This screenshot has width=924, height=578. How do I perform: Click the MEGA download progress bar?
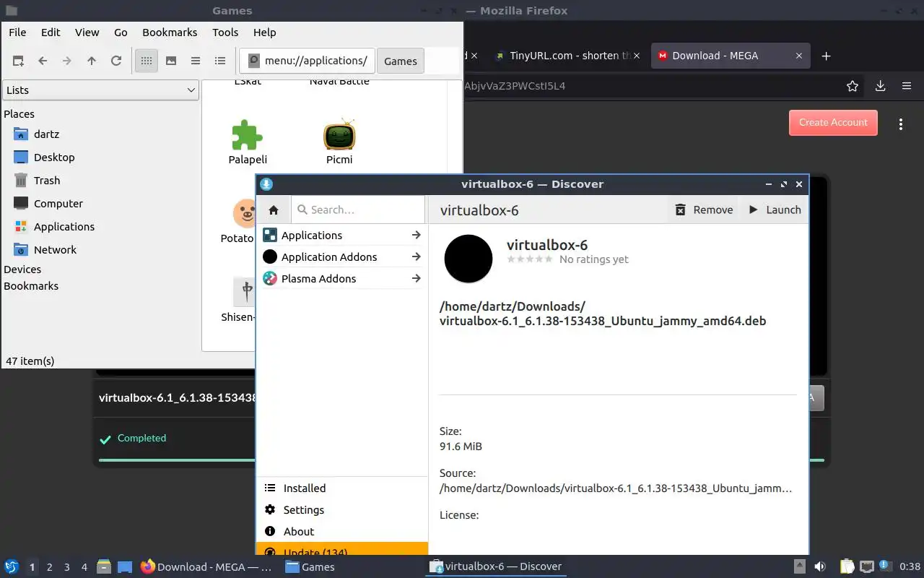pos(461,460)
